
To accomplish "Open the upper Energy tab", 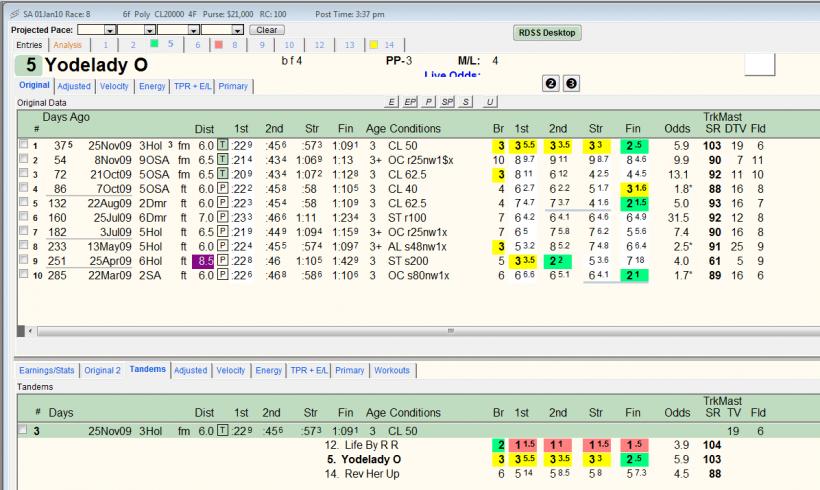I will (x=152, y=86).
